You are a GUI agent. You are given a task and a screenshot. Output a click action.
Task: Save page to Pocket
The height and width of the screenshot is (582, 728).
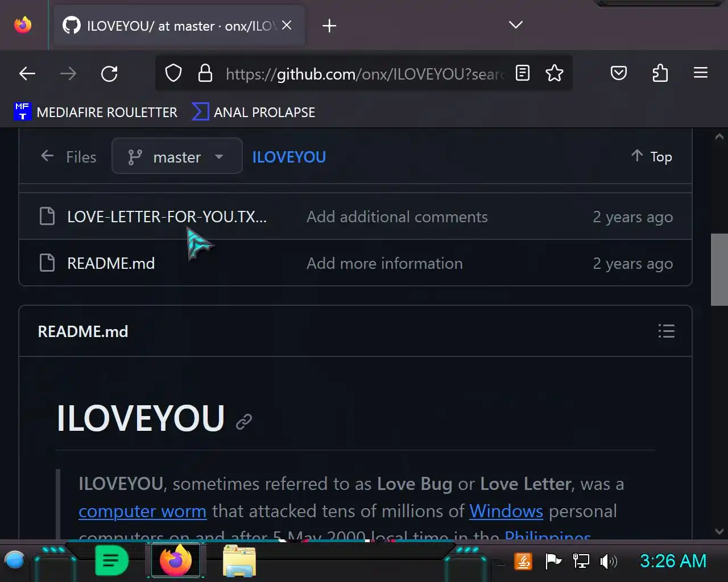click(x=619, y=73)
